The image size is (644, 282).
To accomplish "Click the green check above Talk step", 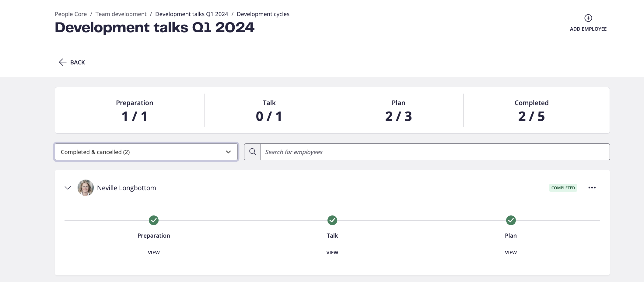I will [x=332, y=220].
